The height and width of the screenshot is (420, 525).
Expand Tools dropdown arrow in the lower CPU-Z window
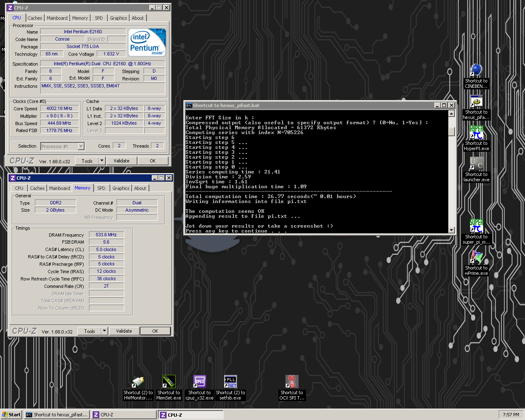pos(105,331)
